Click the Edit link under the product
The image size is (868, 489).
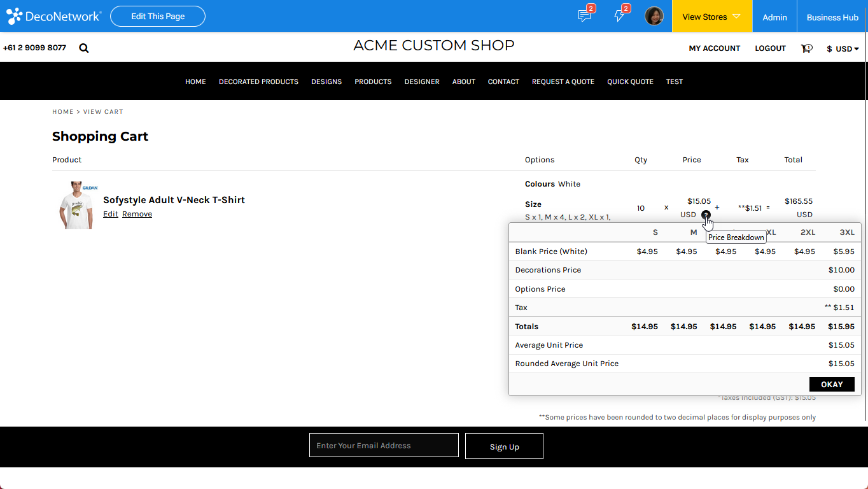(111, 214)
